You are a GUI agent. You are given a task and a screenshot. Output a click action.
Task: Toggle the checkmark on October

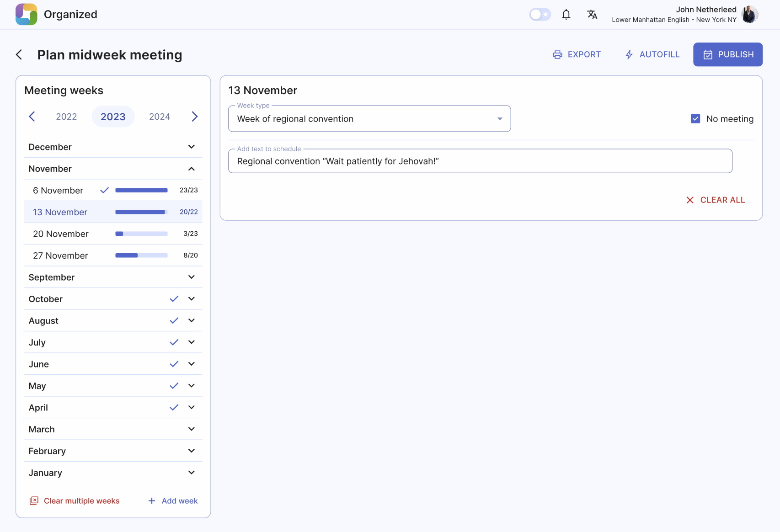174,298
